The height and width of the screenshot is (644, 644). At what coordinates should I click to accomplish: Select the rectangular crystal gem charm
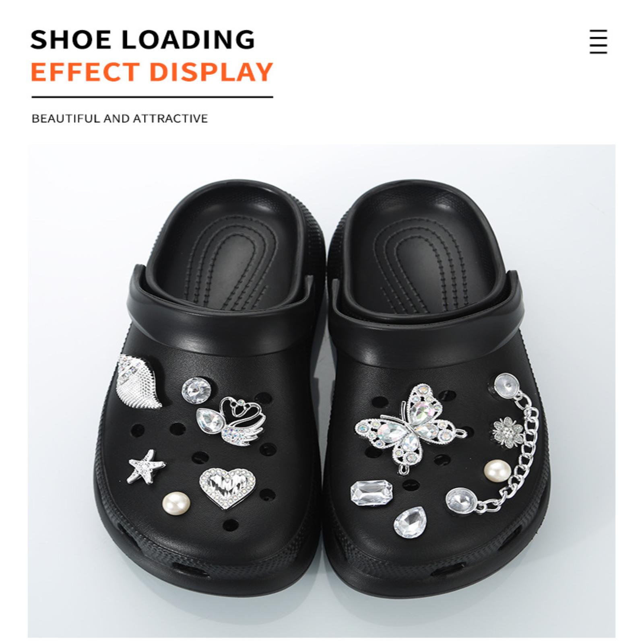click(371, 493)
